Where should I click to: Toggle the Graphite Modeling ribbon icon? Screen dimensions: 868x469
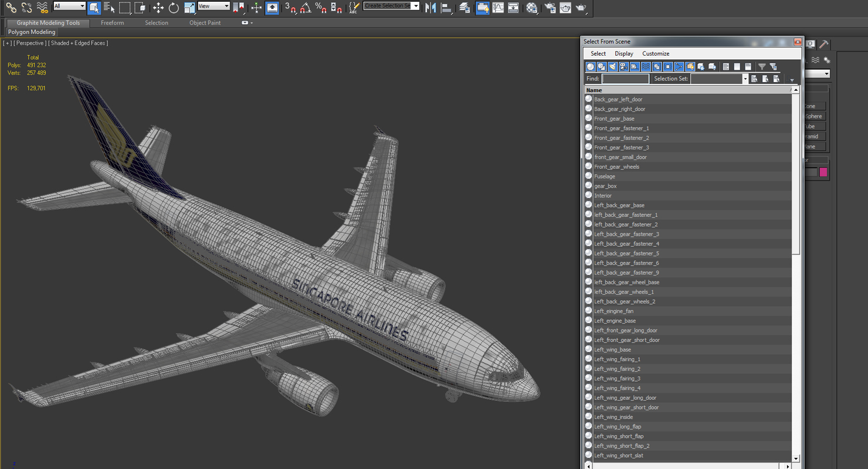coord(483,8)
